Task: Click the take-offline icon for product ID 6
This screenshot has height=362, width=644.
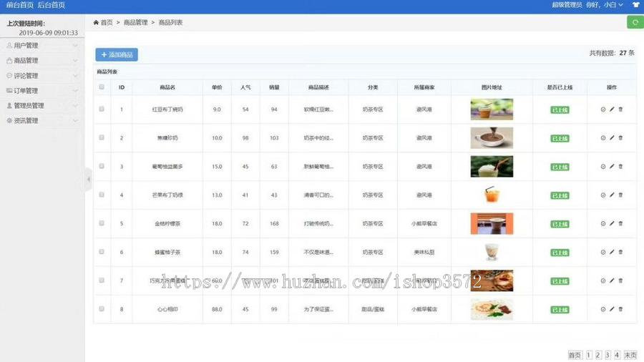Action: tap(603, 252)
